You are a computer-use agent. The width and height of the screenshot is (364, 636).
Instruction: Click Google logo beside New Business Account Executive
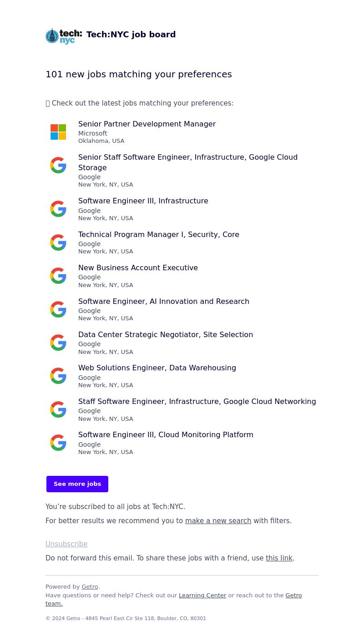58,276
